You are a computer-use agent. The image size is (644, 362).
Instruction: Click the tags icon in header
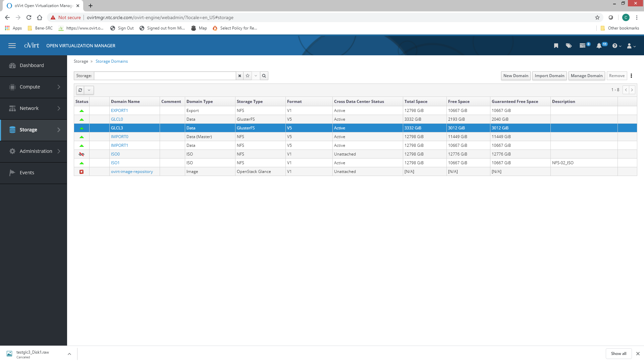pos(569,46)
